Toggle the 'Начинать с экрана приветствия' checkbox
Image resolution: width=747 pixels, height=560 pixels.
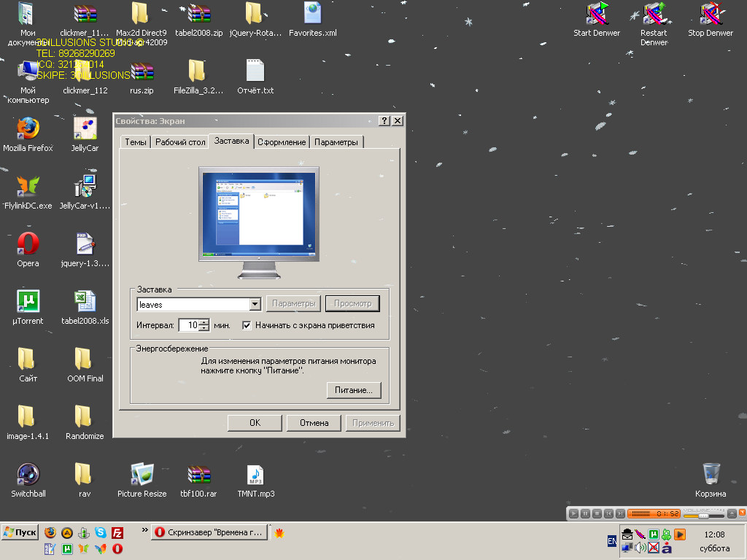247,325
